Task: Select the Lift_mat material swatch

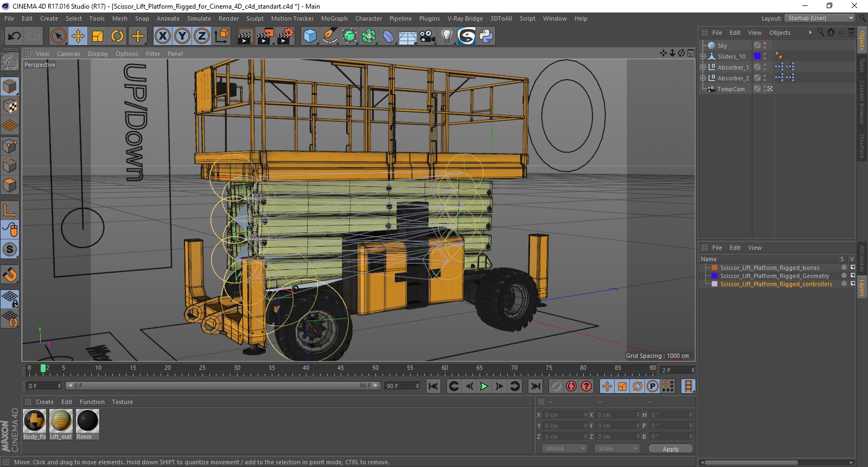Action: coord(61,421)
